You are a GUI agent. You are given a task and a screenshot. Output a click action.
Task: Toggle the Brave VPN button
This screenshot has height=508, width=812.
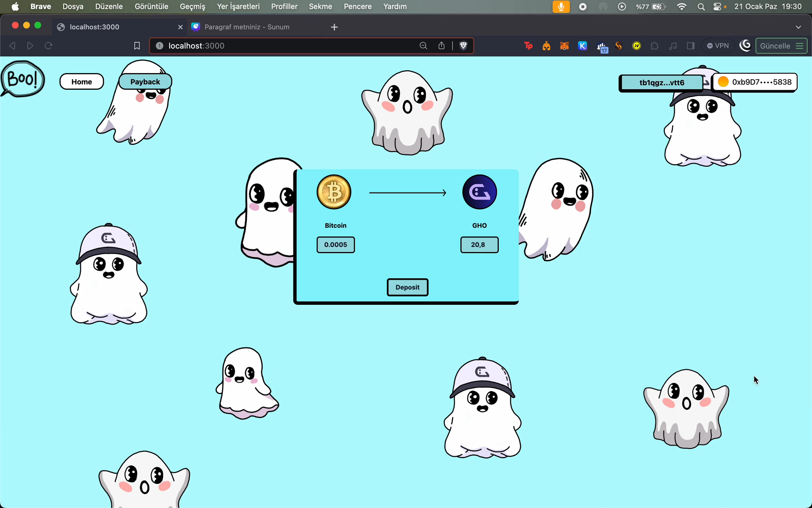coord(718,46)
